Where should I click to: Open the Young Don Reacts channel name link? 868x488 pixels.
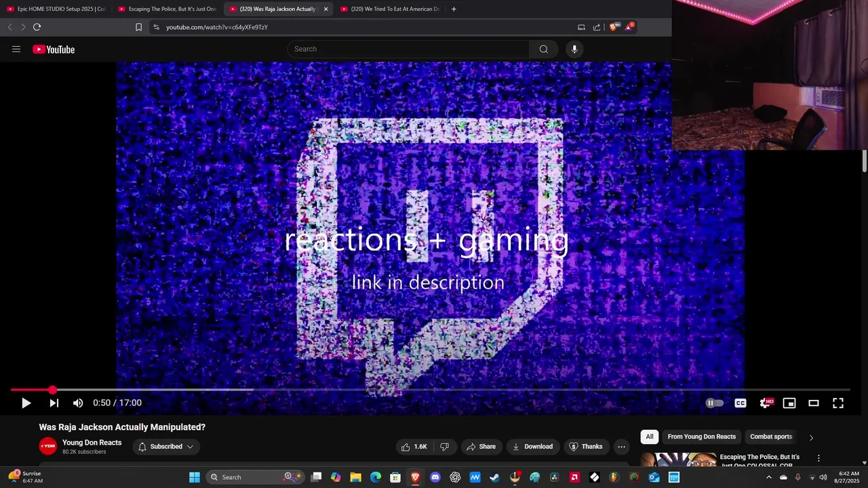coord(92,443)
